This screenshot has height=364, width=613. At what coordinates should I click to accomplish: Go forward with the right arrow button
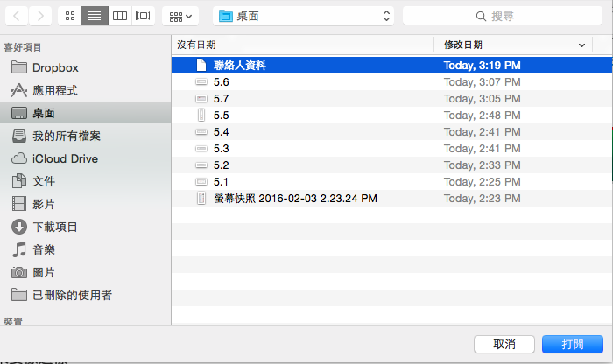[40, 16]
